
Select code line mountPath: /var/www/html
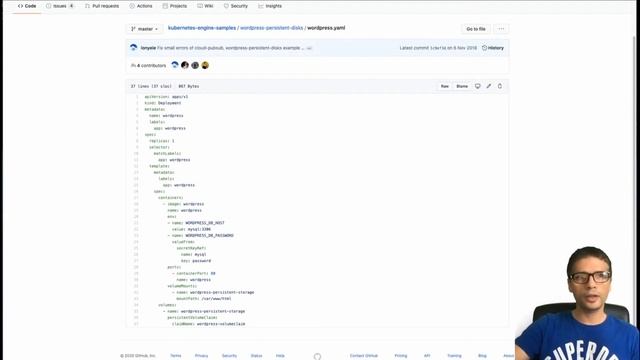click(x=204, y=299)
